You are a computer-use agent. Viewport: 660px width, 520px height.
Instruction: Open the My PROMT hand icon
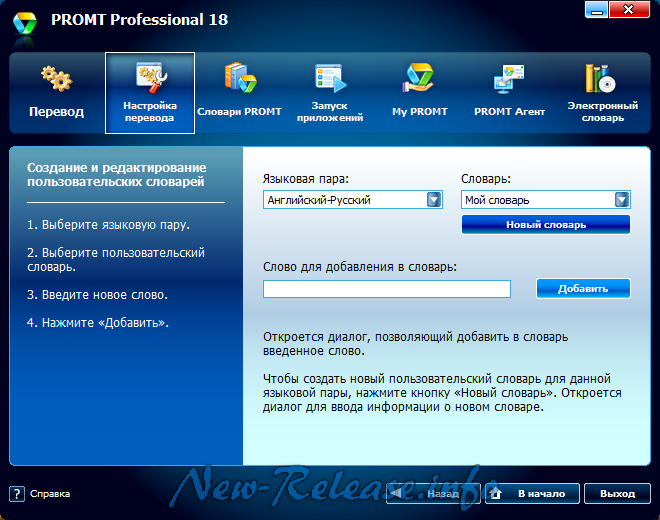tap(419, 78)
